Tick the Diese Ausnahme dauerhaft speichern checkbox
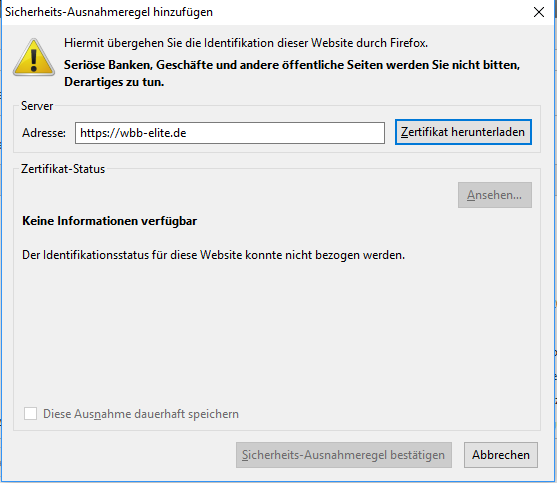The image size is (557, 483). pyautogui.click(x=31, y=414)
